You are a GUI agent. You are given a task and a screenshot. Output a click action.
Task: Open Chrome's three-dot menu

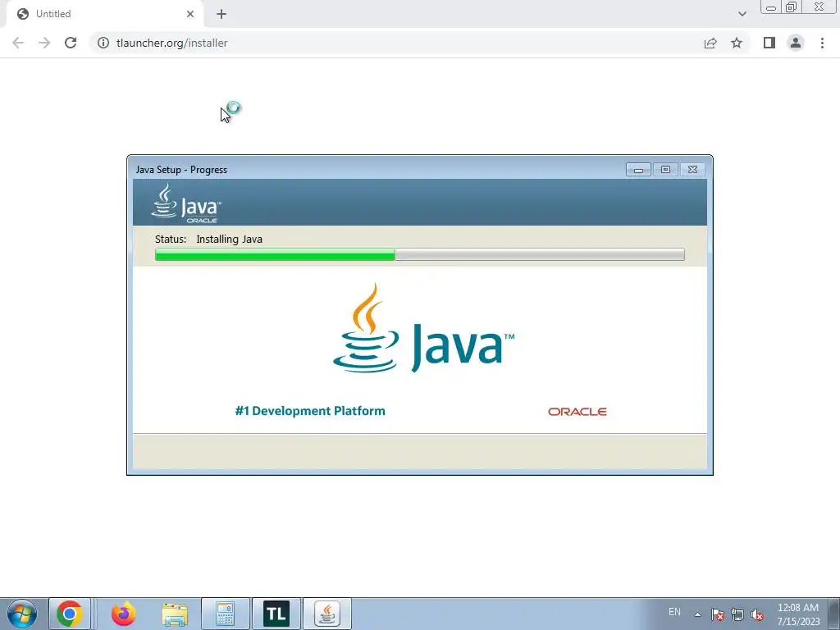822,43
